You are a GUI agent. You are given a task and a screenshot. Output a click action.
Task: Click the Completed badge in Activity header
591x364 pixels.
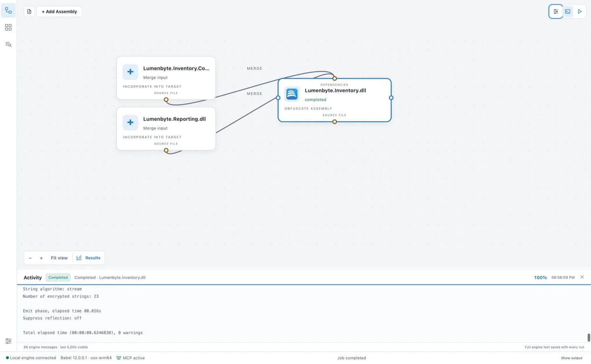58,278
